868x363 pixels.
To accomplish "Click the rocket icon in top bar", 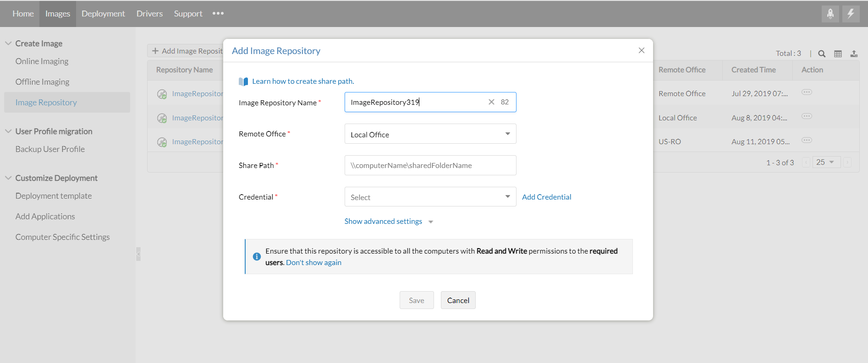I will click(x=830, y=14).
